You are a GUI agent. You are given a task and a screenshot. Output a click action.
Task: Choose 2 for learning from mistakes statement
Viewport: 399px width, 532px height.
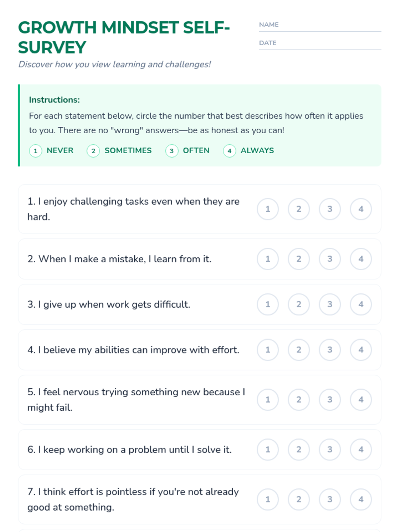point(299,259)
